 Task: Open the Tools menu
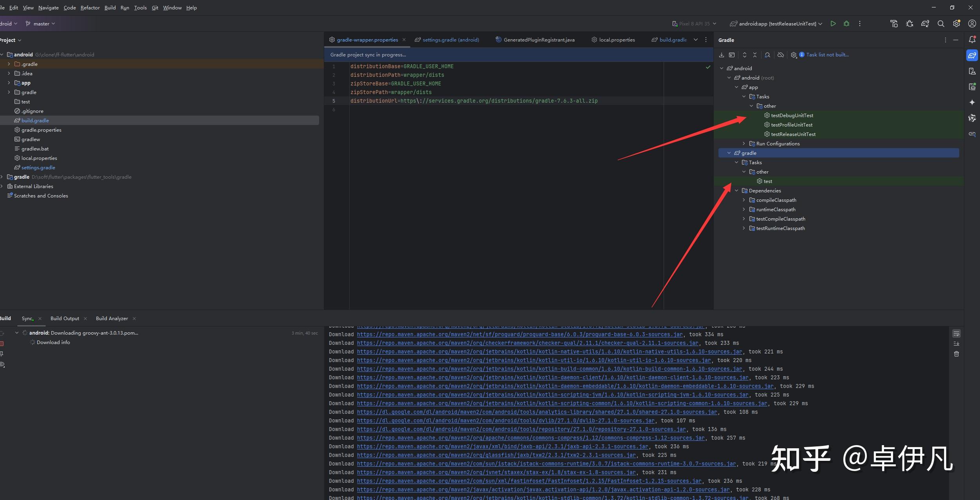point(140,7)
